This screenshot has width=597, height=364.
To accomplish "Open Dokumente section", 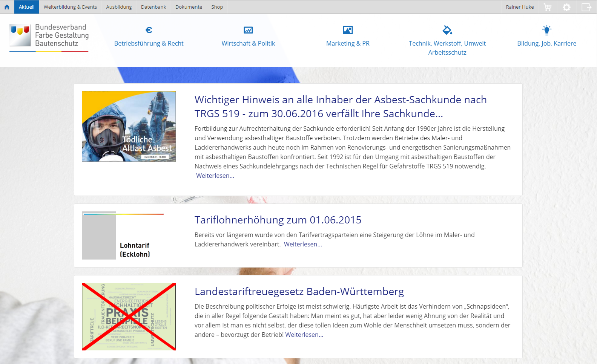I will (189, 7).
